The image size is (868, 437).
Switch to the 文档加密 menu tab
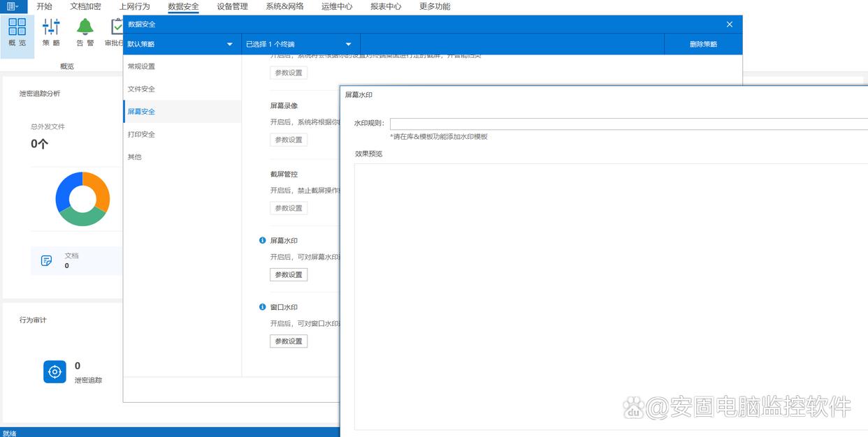(x=85, y=6)
